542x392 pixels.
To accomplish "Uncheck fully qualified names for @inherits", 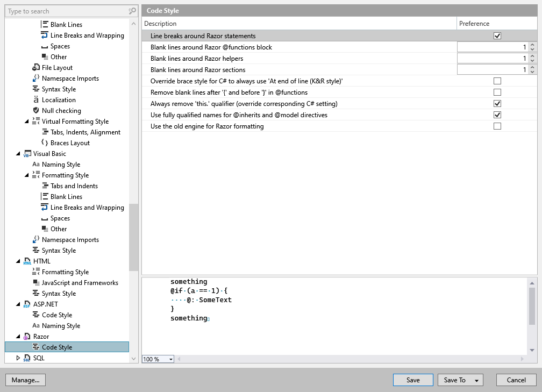I will pyautogui.click(x=497, y=115).
